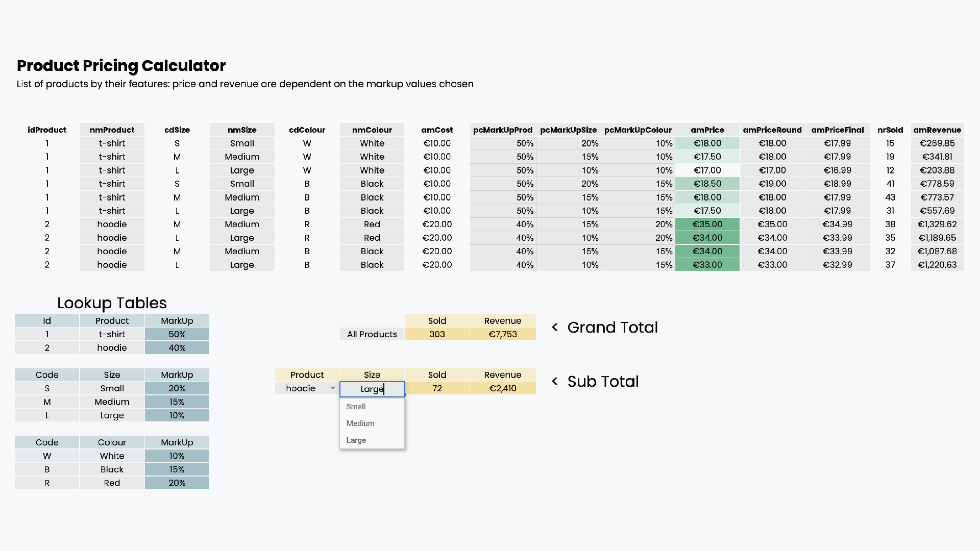Select Large from the Size dropdown list
This screenshot has width=980, height=551.
[x=356, y=440]
